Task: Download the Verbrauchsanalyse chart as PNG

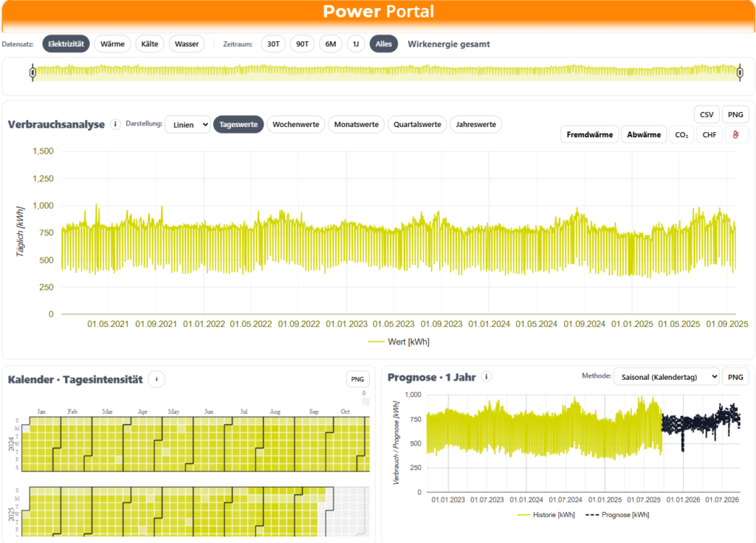Action: click(735, 114)
